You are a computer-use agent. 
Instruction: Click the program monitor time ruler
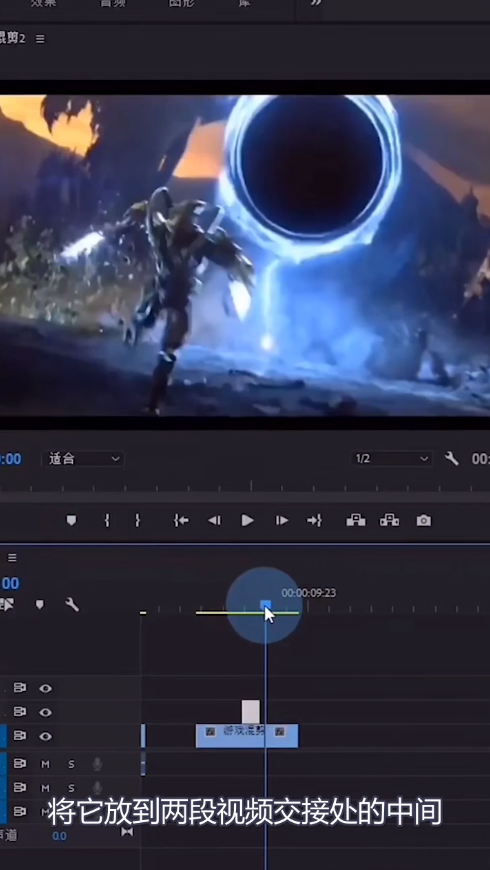point(245,487)
